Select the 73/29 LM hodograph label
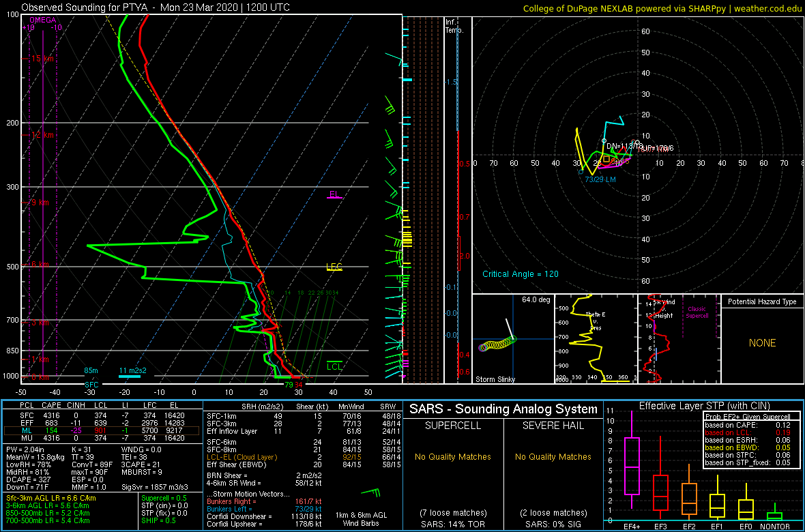 (x=600, y=179)
